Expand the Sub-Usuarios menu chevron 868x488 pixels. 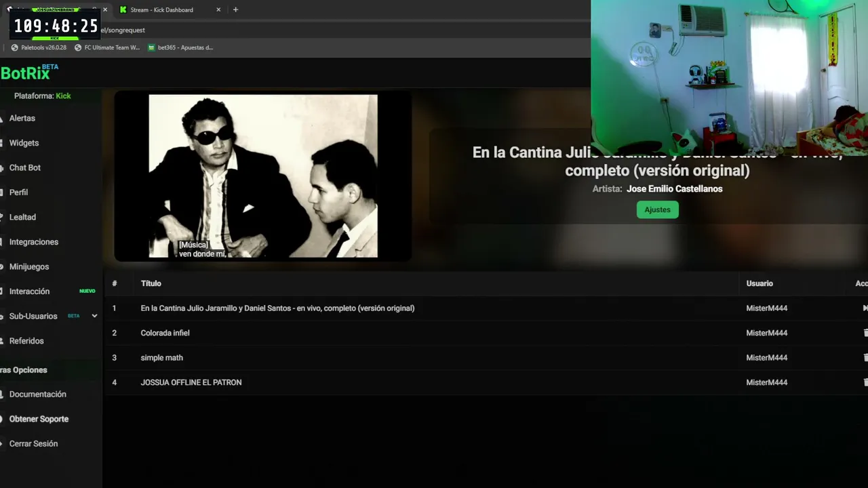[94, 316]
